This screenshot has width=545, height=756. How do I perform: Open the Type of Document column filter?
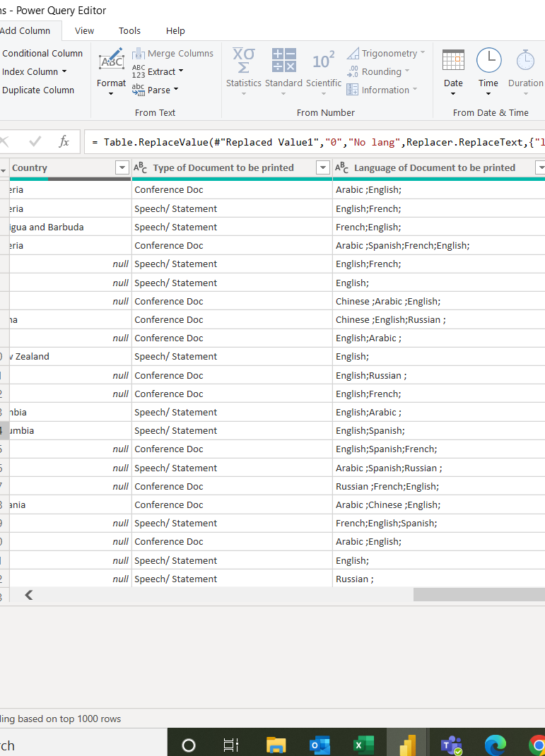coord(322,167)
